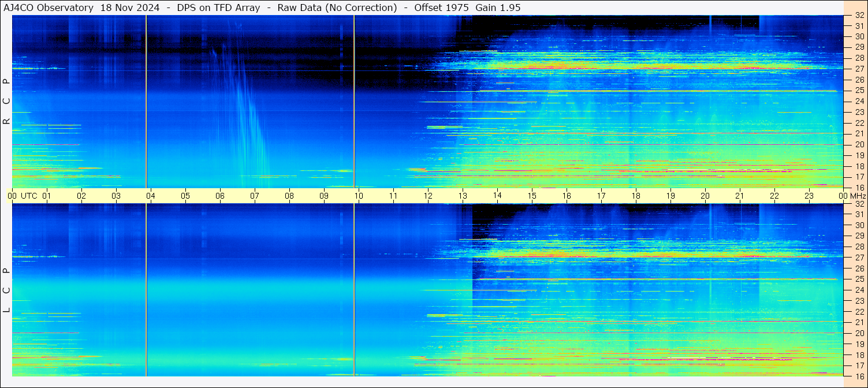The width and height of the screenshot is (868, 388).
Task: Select hour '16' on the time axis
Action: coord(567,196)
